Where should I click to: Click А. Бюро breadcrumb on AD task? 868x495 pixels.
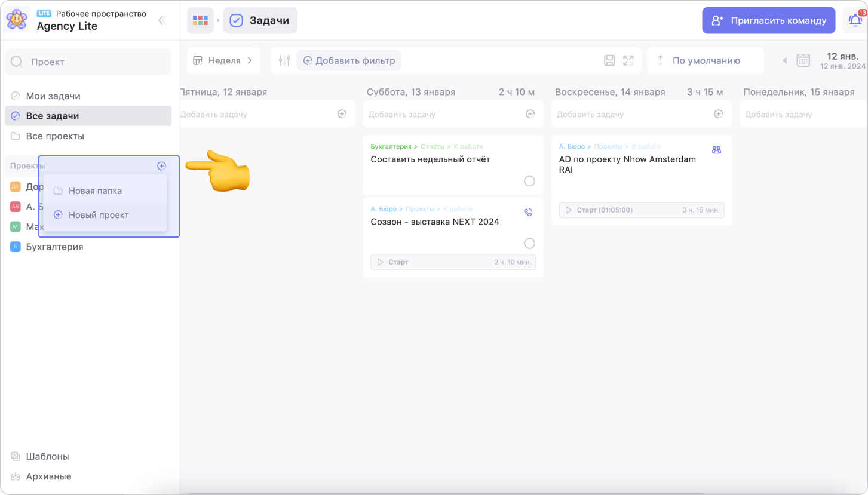coord(572,146)
